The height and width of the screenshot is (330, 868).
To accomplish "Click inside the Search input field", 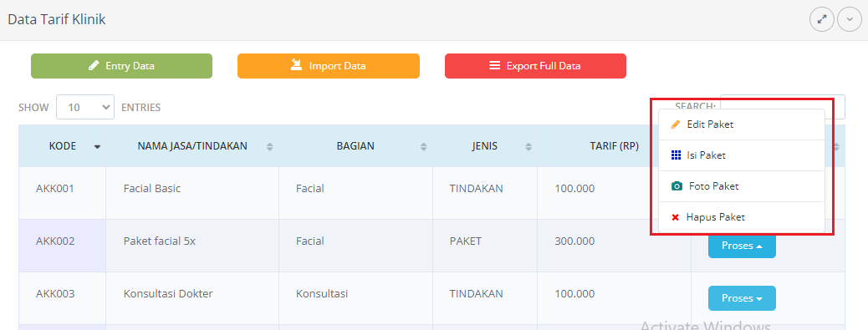I will point(782,107).
